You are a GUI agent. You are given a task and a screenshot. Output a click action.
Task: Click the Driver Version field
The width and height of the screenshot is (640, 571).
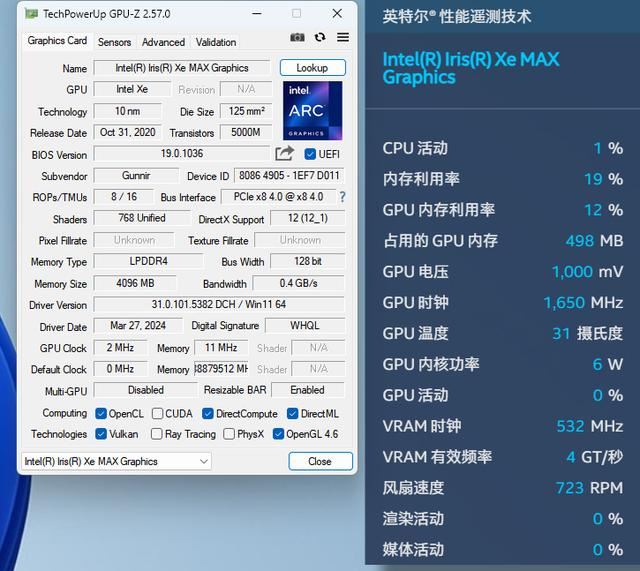(x=219, y=304)
